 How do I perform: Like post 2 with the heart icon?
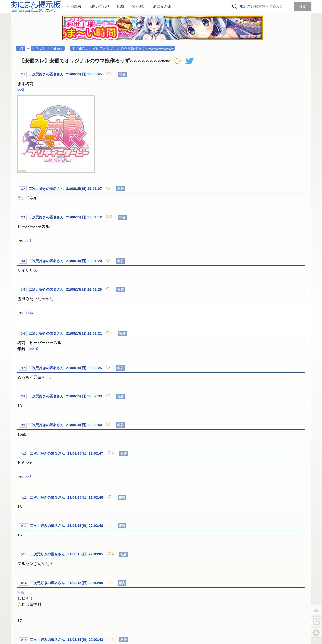108,188
